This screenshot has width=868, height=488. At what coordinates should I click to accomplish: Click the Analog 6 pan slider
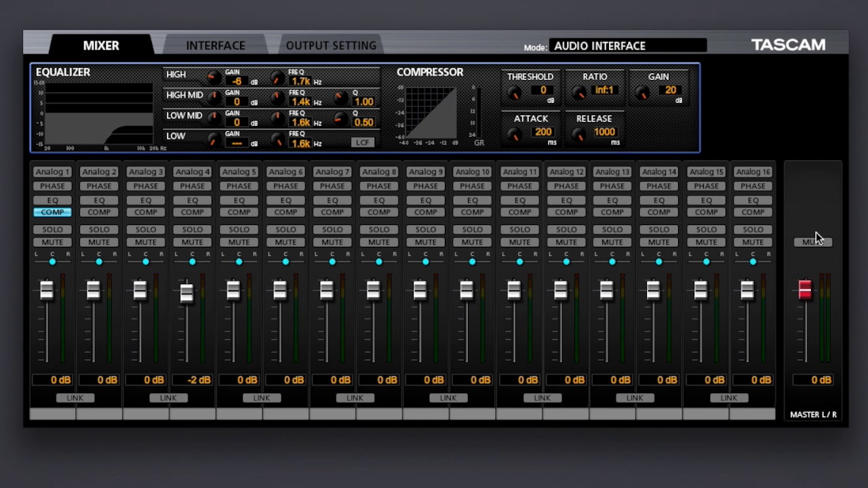pyautogui.click(x=285, y=262)
